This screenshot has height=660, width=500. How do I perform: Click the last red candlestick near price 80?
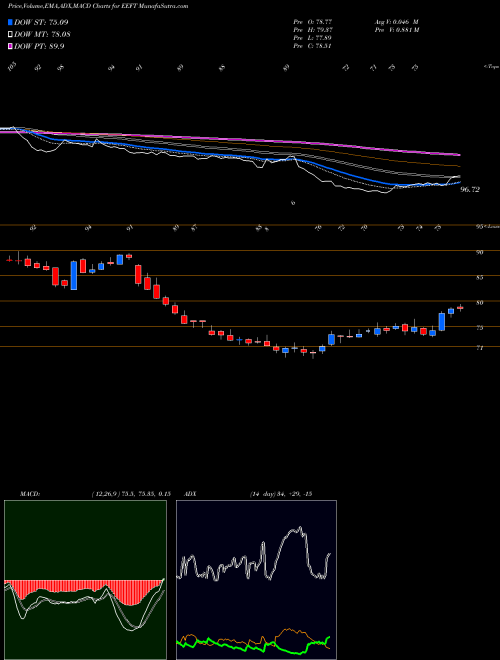[x=460, y=308]
